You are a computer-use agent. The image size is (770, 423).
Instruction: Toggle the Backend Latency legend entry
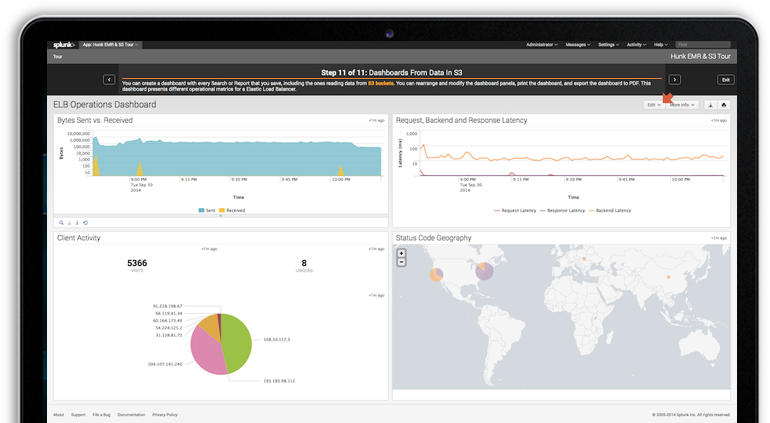click(610, 210)
